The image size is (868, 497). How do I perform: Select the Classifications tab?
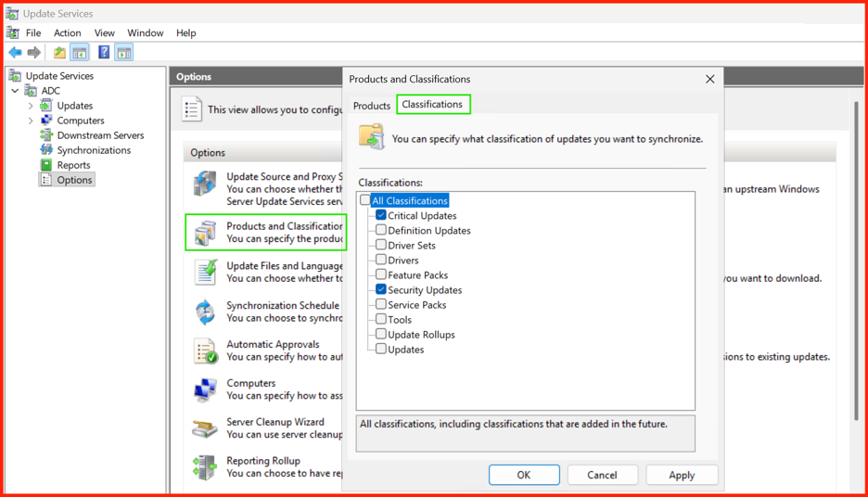coord(432,104)
